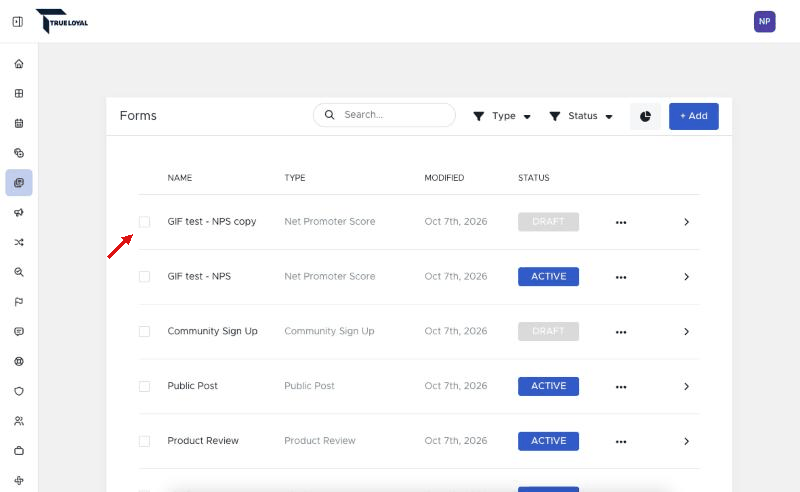Open the Status filter dropdown
Image resolution: width=800 pixels, height=492 pixels.
coord(581,116)
